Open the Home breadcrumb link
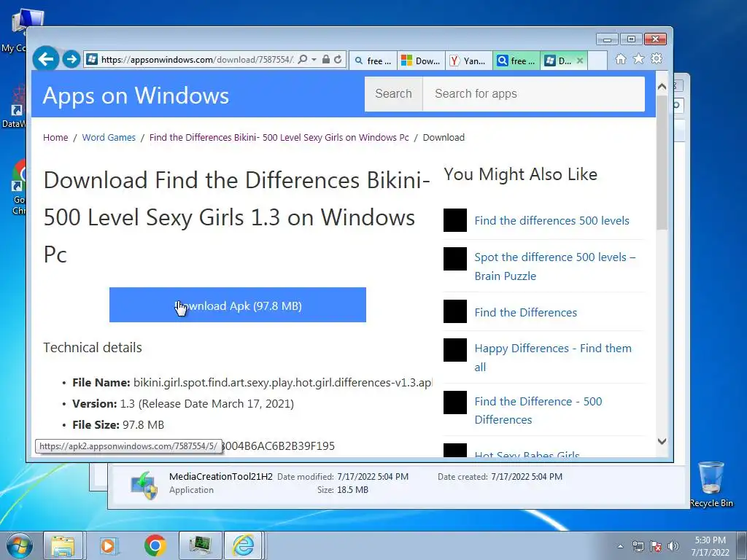The width and height of the screenshot is (747, 560). click(x=55, y=138)
